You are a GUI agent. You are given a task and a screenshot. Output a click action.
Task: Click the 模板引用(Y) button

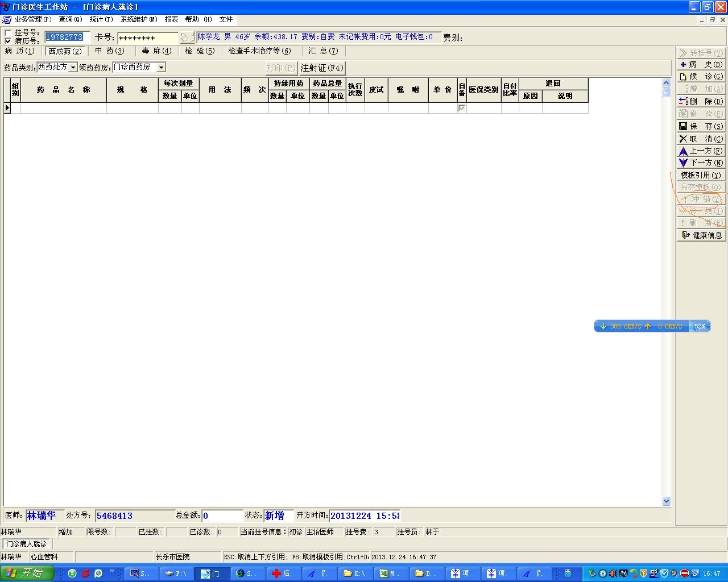701,175
